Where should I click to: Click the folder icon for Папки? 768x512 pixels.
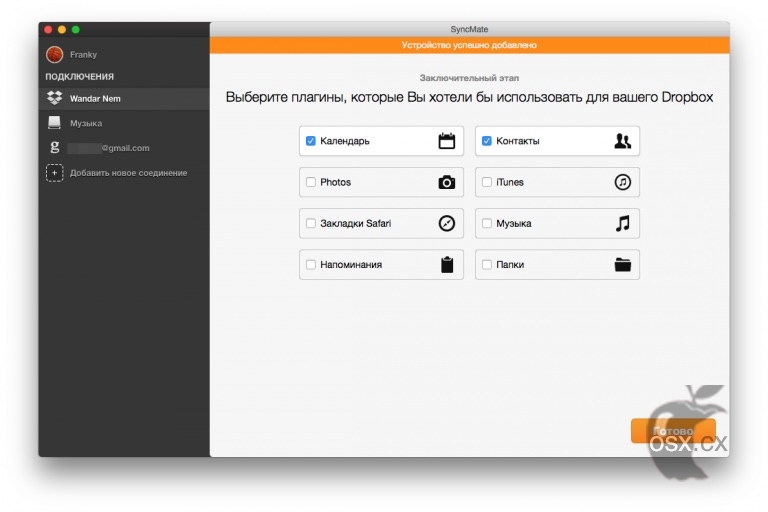coord(623,265)
